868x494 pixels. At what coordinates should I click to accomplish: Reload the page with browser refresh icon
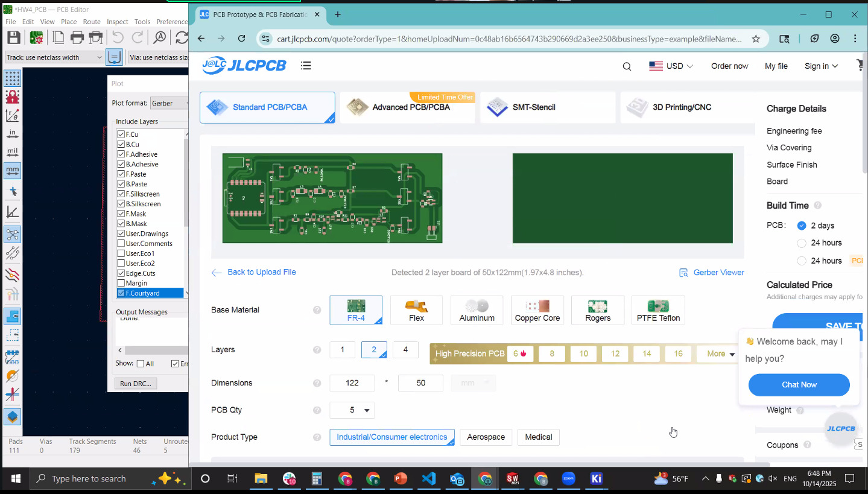(241, 39)
